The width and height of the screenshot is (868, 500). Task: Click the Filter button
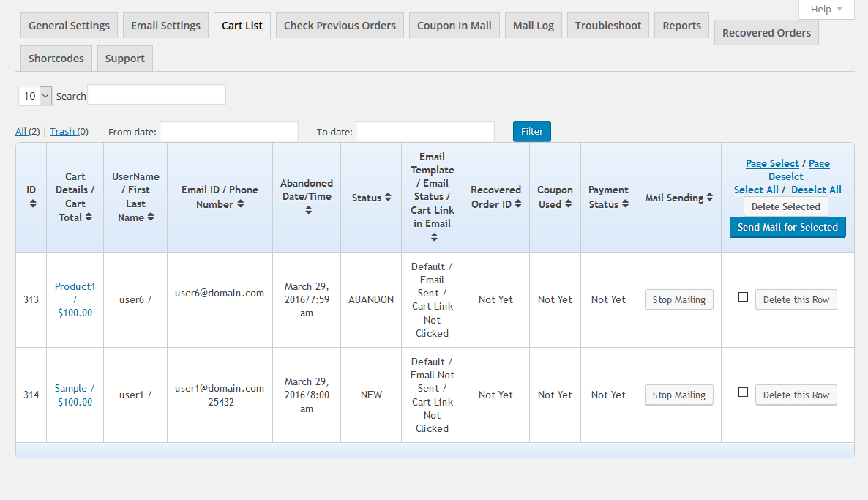tap(531, 131)
